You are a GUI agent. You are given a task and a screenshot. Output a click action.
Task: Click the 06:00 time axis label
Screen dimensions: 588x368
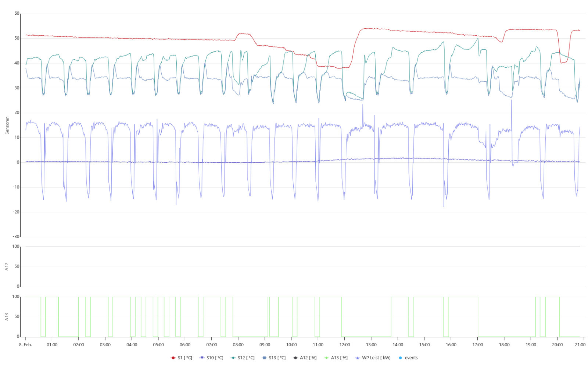click(185, 345)
